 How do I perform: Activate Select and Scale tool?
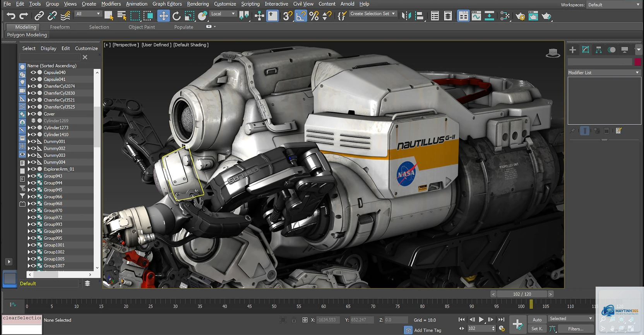(190, 16)
